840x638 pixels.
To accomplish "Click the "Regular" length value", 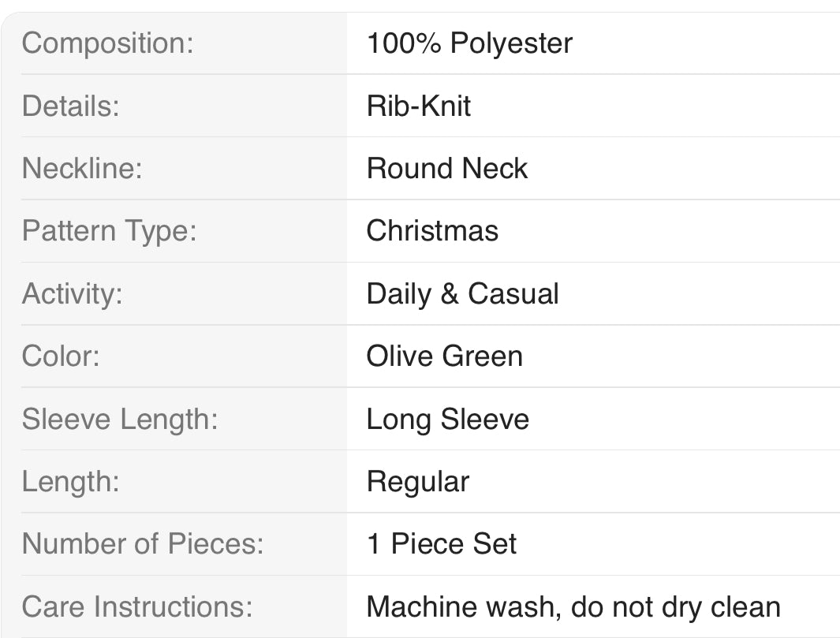I will click(x=418, y=481).
